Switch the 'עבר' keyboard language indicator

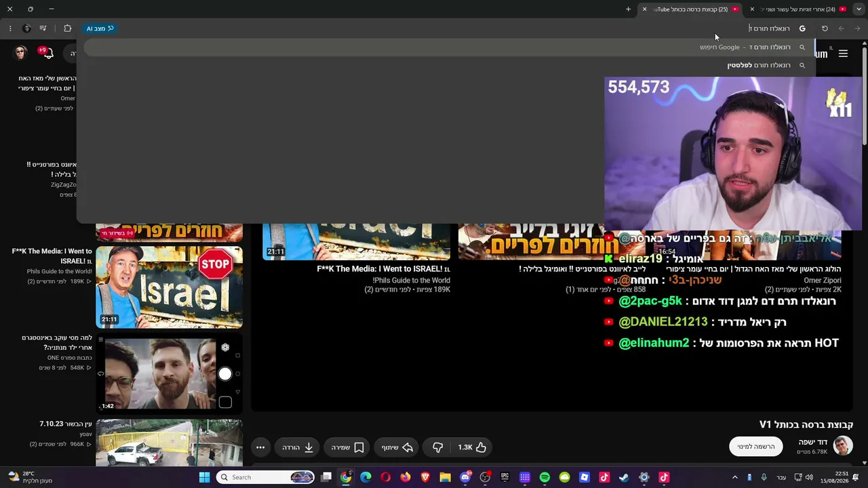pos(781,477)
